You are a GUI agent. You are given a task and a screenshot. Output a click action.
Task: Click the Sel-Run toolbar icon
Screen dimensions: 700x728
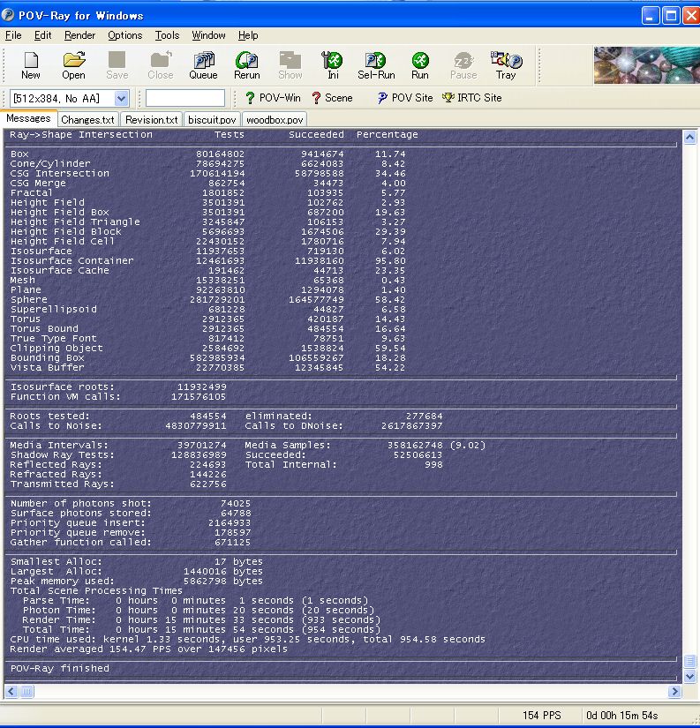376,65
